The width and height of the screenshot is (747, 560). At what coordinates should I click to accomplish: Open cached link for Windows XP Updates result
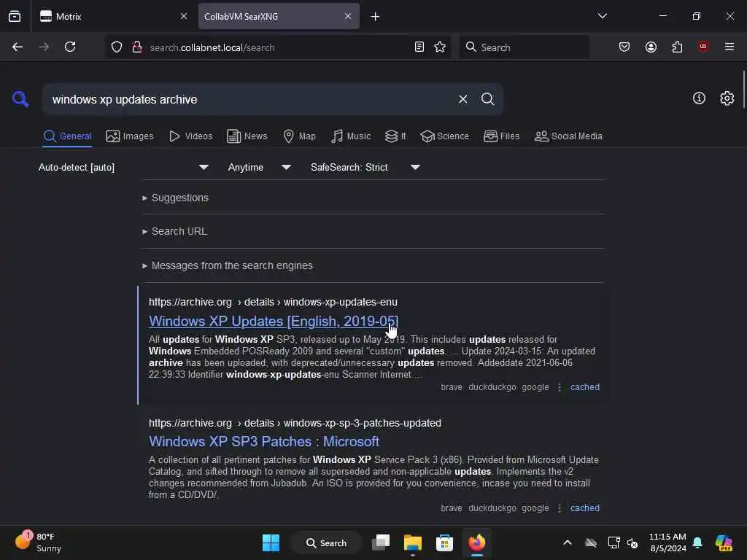[x=584, y=387]
